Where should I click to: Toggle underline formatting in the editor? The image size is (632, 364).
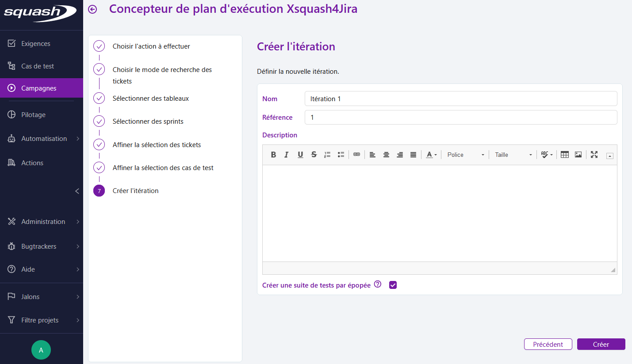click(300, 155)
